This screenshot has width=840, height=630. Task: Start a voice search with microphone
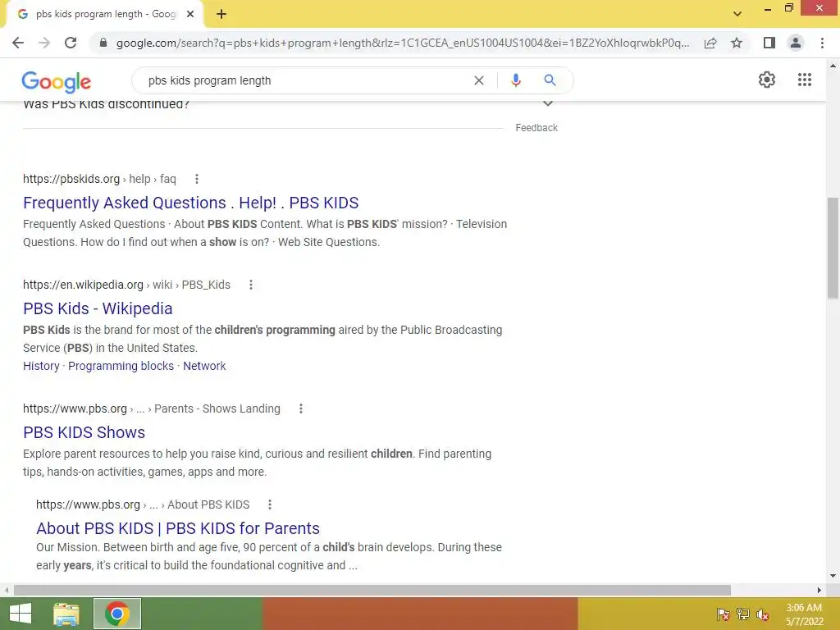coord(515,80)
